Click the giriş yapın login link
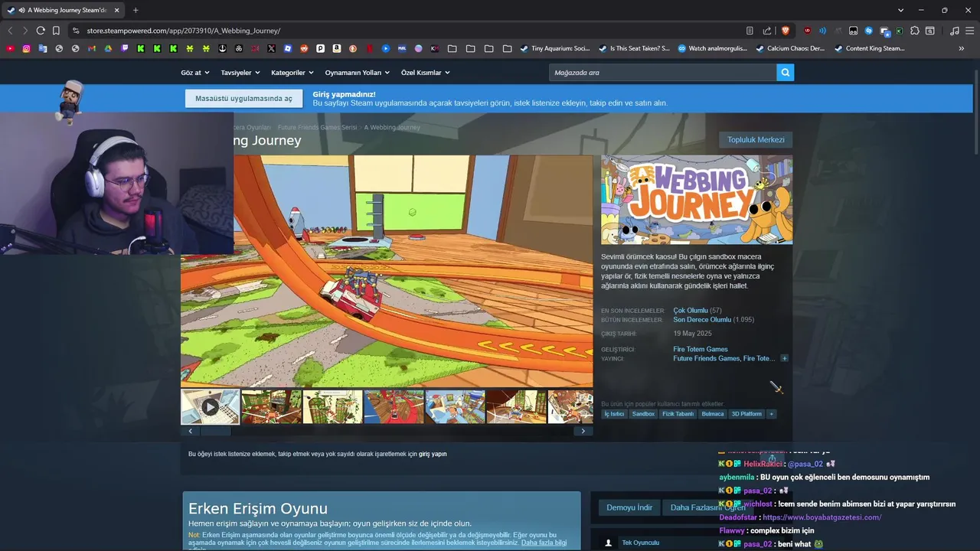 coord(433,454)
